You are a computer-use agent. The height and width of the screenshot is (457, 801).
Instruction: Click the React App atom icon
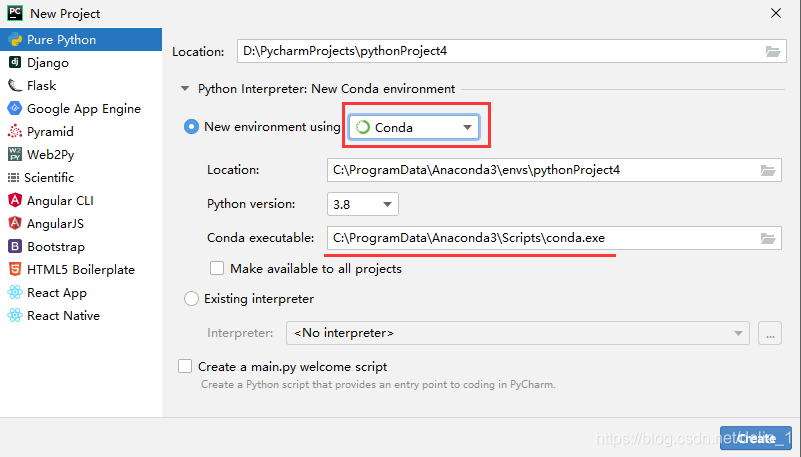click(15, 292)
